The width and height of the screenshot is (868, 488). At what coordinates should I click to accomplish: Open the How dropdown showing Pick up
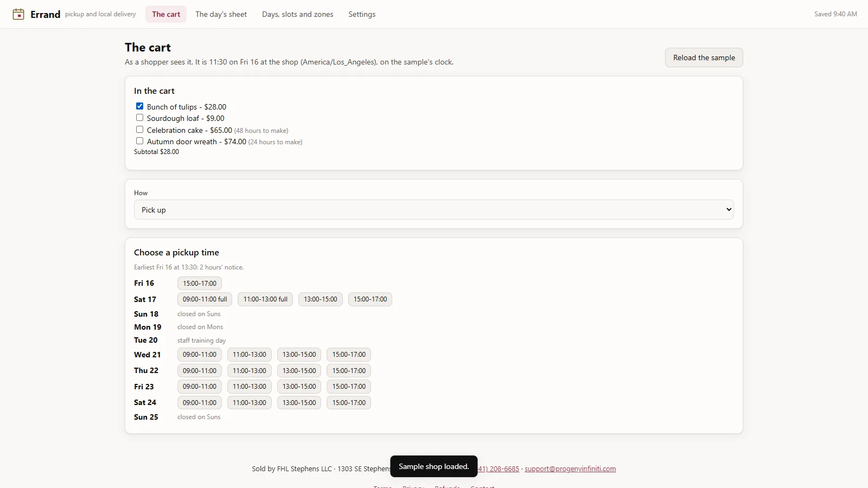click(x=434, y=210)
